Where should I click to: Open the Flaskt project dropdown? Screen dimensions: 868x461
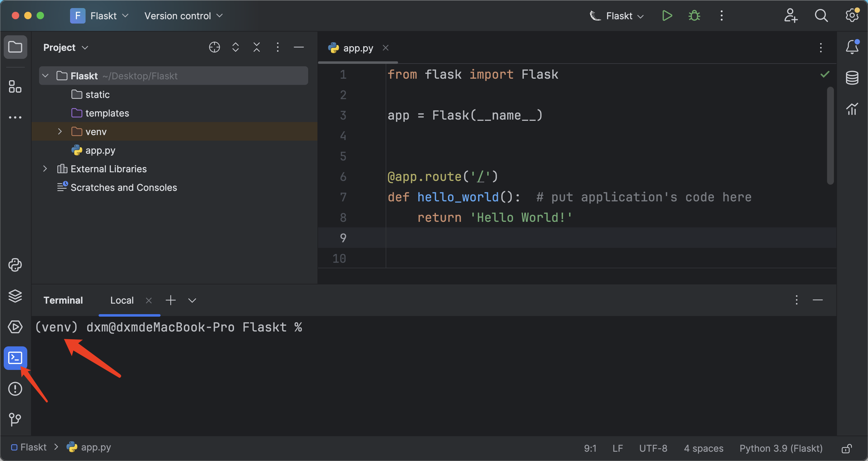[x=100, y=16]
